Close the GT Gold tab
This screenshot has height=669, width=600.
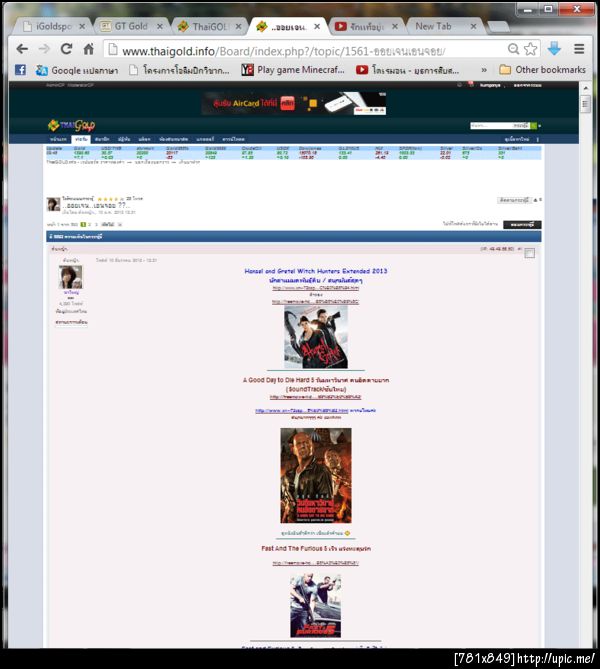coord(160,26)
